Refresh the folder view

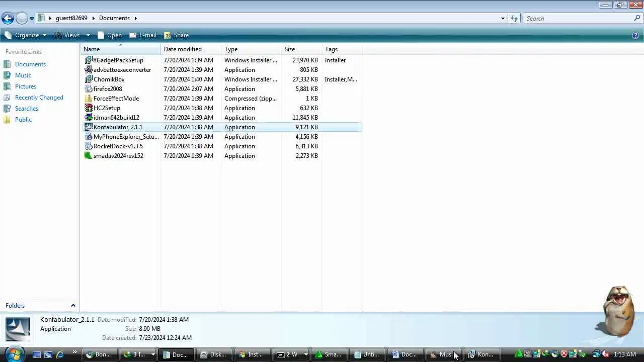click(x=514, y=19)
